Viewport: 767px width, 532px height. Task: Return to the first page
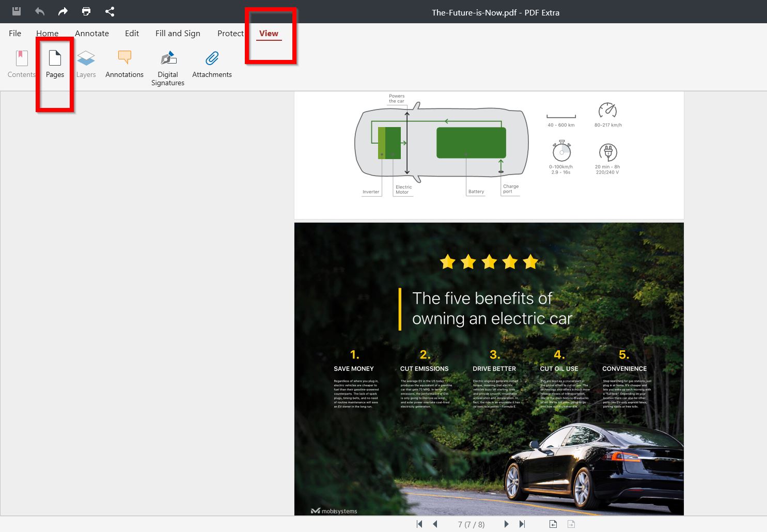419,524
